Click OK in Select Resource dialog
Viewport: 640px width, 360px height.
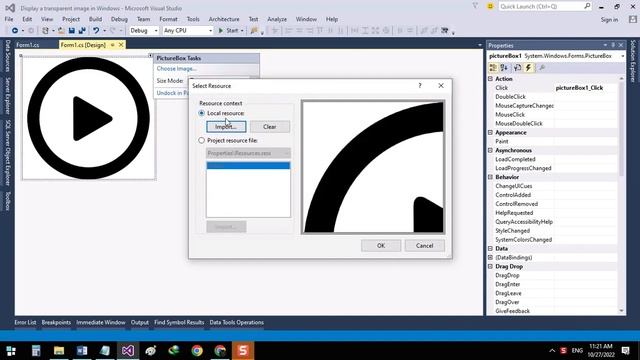(x=381, y=246)
